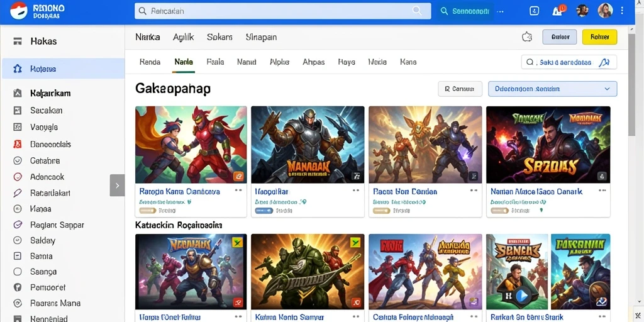Open the two-dots menu on bottom-left card

[x=238, y=317]
